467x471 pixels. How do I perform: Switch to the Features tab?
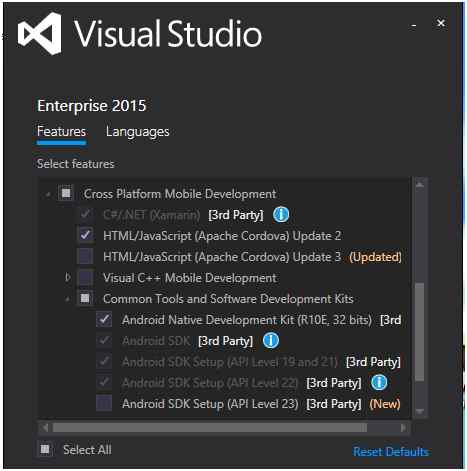(61, 131)
